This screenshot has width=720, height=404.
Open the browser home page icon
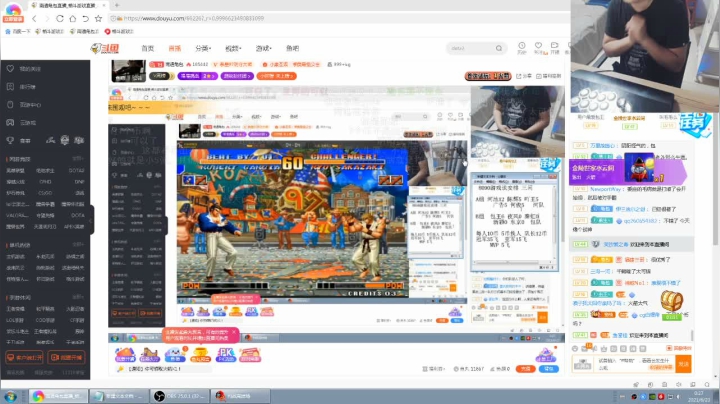(x=73, y=19)
